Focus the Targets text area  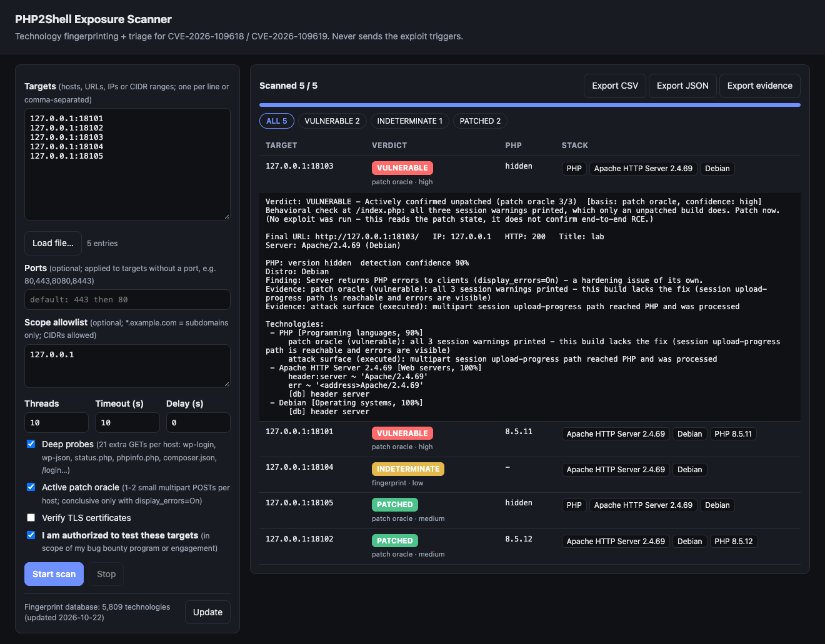tap(127, 164)
